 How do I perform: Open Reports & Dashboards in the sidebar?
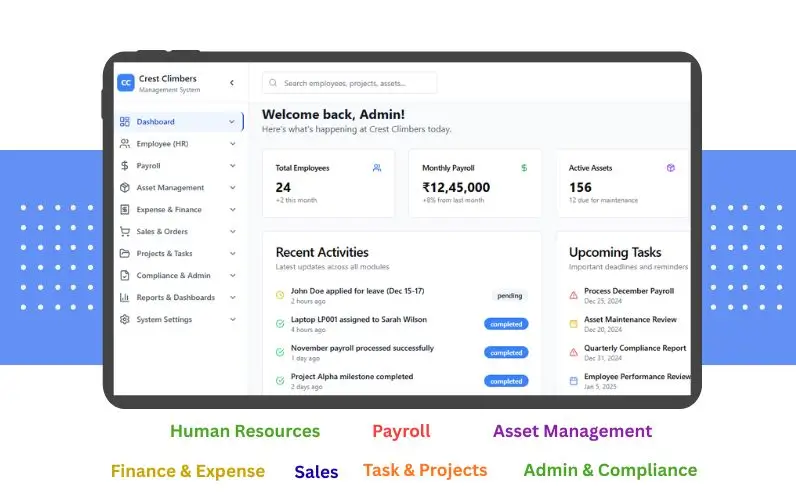coord(178,297)
